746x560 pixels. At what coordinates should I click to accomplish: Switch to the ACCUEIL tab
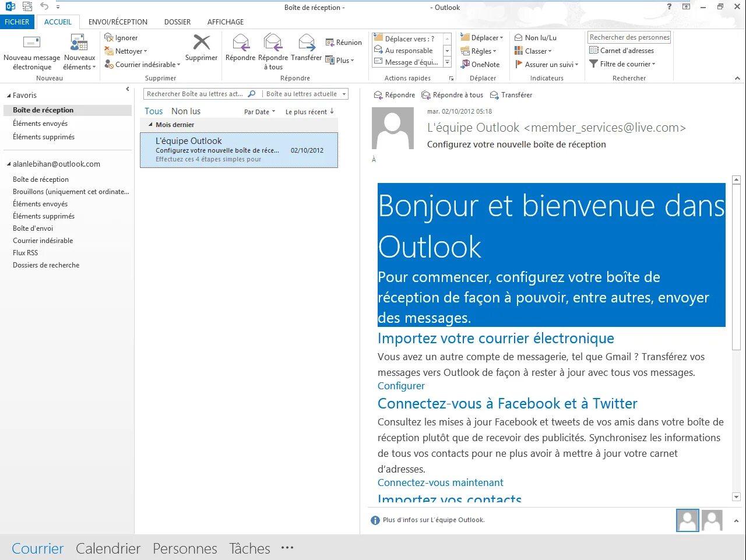(x=58, y=22)
